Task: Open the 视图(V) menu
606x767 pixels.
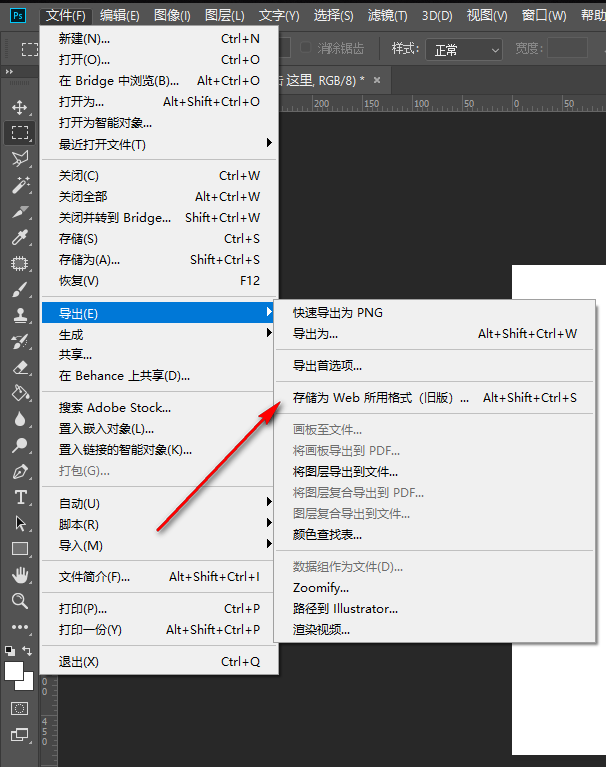Action: [x=487, y=16]
